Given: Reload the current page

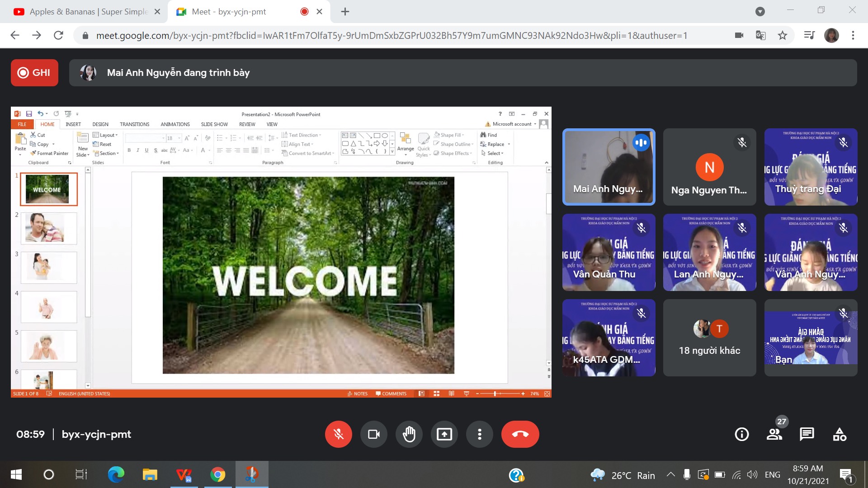Looking at the screenshot, I should tap(58, 35).
